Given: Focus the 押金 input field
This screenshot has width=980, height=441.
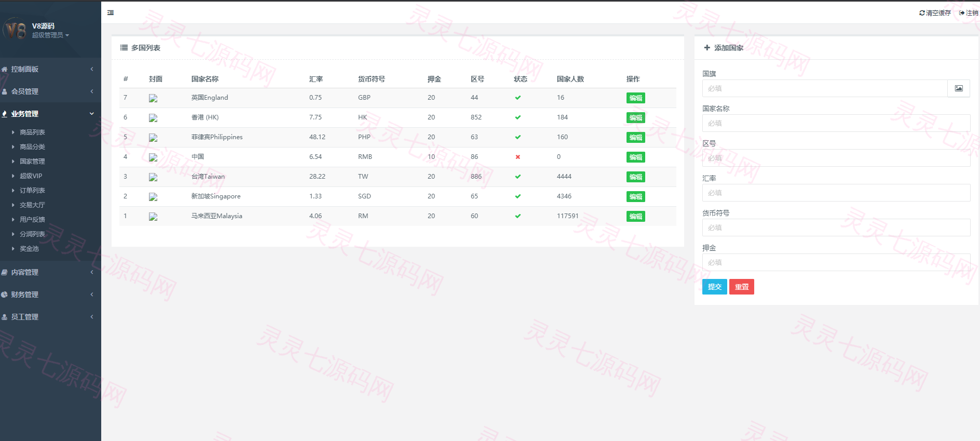Looking at the screenshot, I should [836, 262].
